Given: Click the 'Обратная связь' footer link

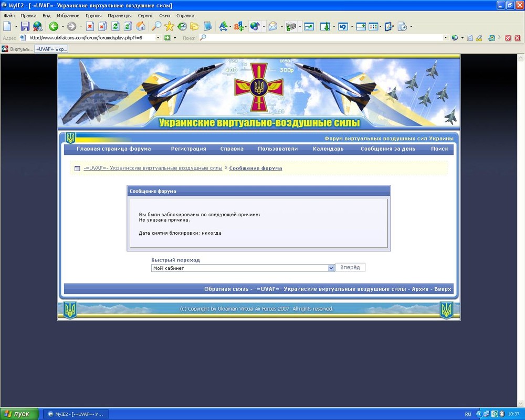Looking at the screenshot, I should (226, 289).
